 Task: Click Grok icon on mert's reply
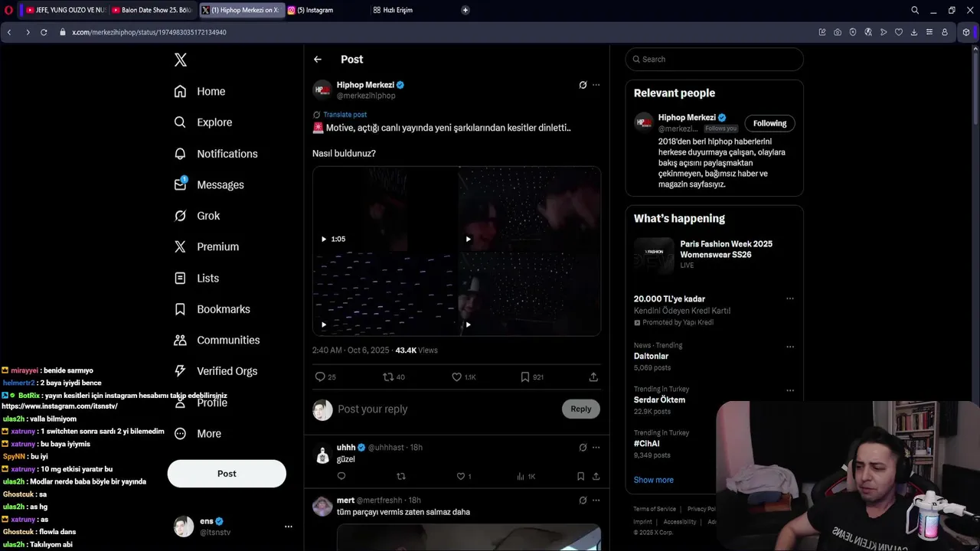click(x=583, y=500)
